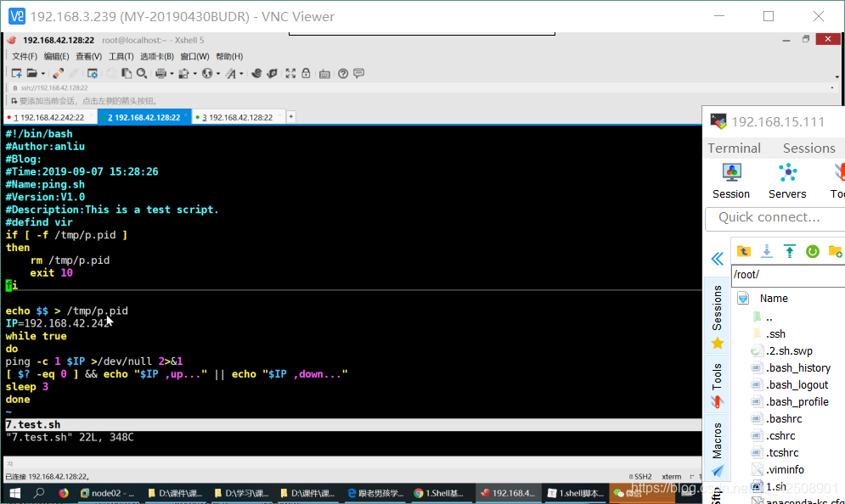Open session properties gear icon
The image size is (845, 504).
(x=93, y=73)
